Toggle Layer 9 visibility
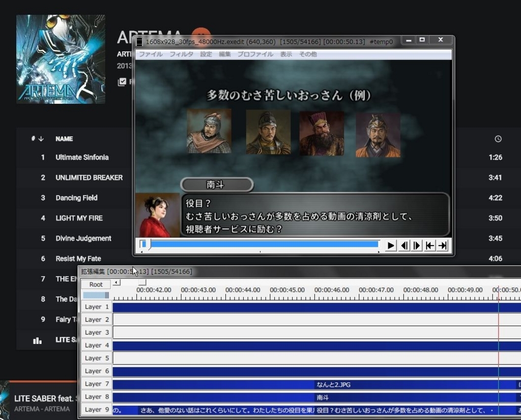521x420 pixels. click(96, 409)
